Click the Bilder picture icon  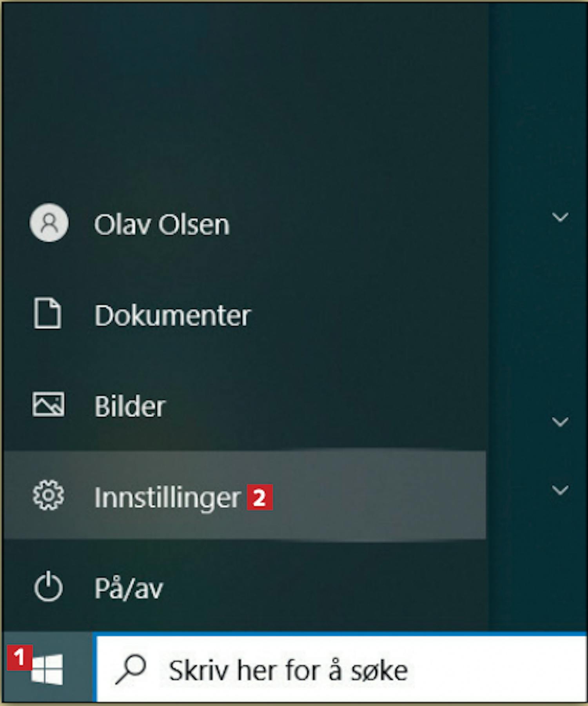tap(48, 404)
